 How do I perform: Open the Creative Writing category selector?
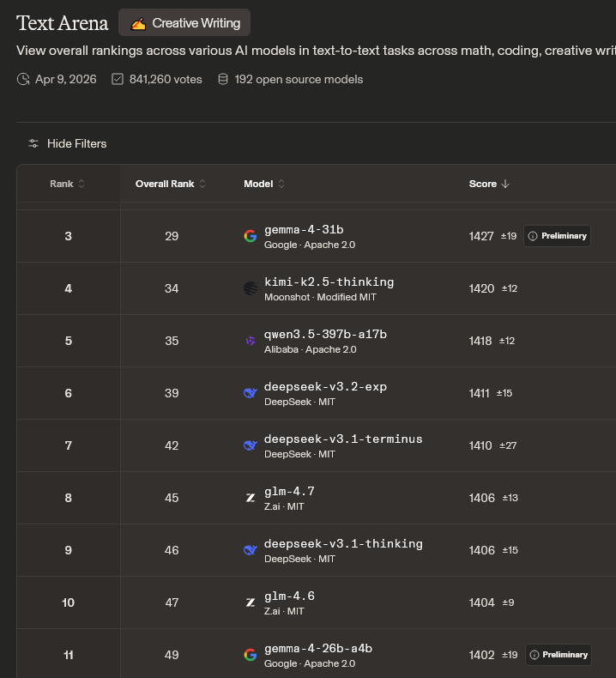[184, 23]
